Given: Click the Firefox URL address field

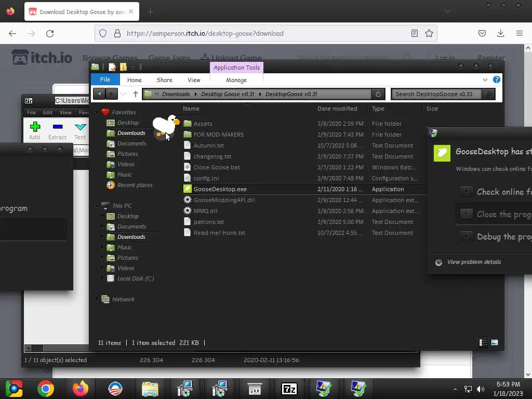Looking at the screenshot, I should click(x=267, y=33).
